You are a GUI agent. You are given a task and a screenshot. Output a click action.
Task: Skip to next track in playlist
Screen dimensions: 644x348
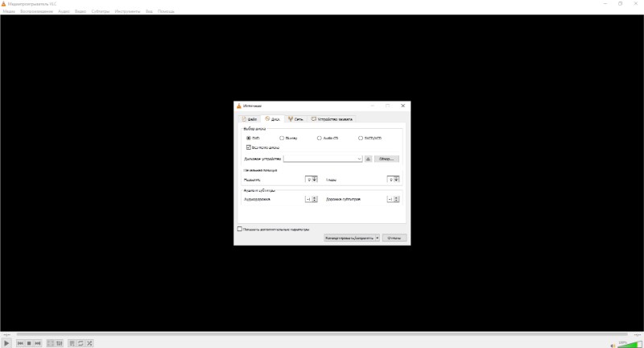click(38, 343)
